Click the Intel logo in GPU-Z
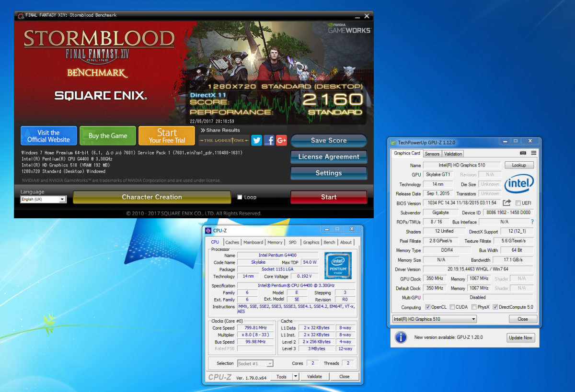Screen dimensions: 575x392 (x=519, y=184)
